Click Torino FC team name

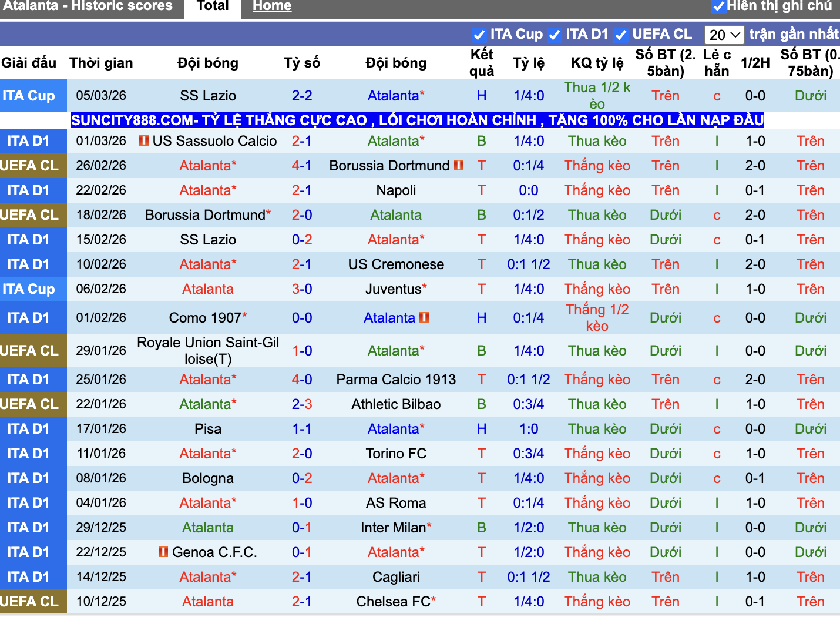click(x=397, y=454)
